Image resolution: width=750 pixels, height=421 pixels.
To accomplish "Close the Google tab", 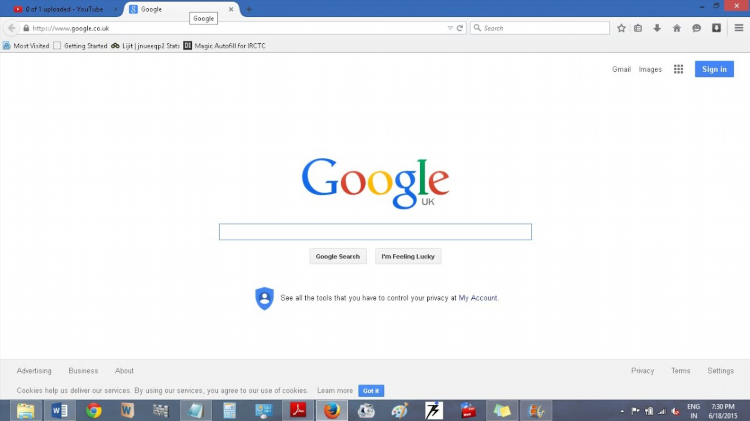I will [x=231, y=9].
